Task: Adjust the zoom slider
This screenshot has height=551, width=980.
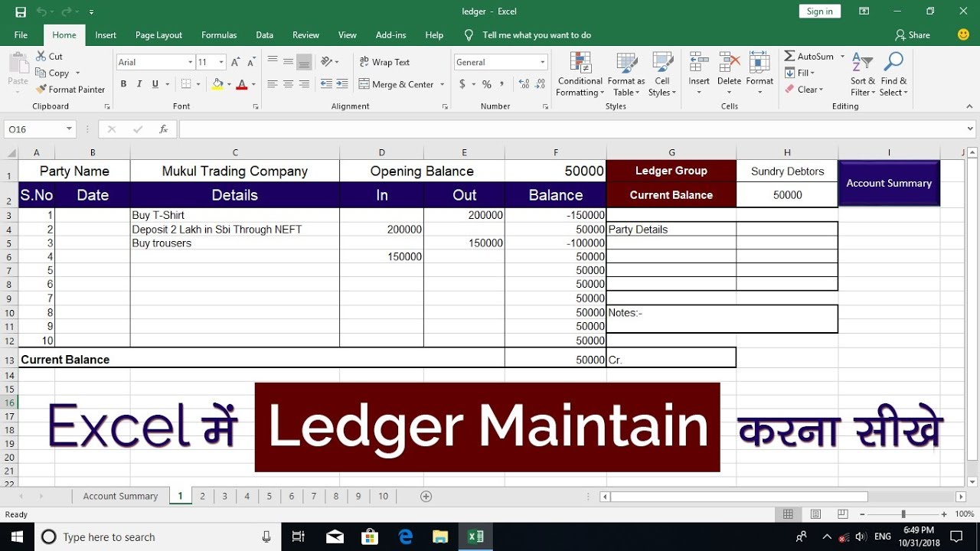Action: tap(903, 514)
